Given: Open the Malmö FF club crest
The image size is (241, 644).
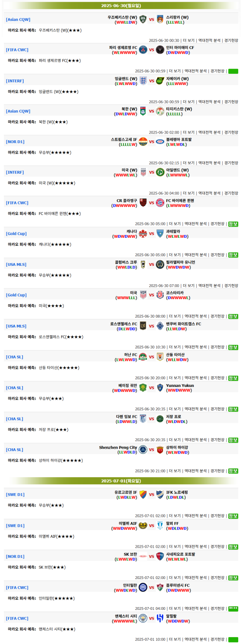Looking at the screenshot, I should (160, 525).
